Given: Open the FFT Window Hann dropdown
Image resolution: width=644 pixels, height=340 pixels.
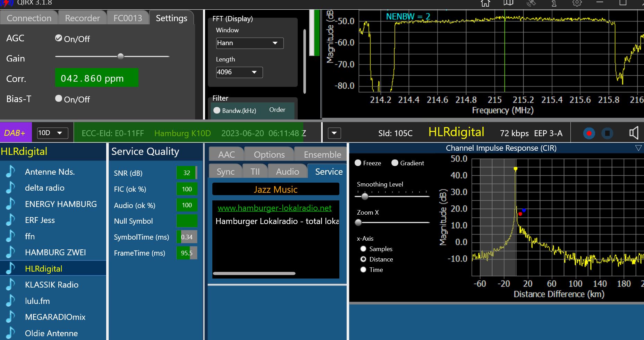Looking at the screenshot, I should point(249,43).
